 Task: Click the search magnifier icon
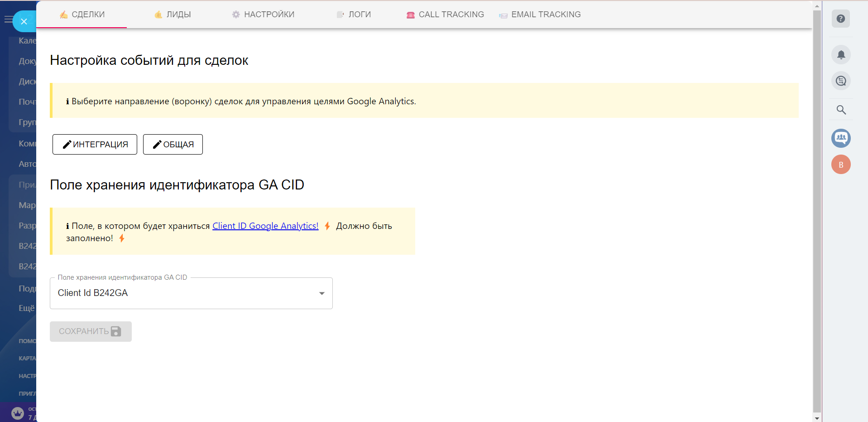tap(841, 110)
